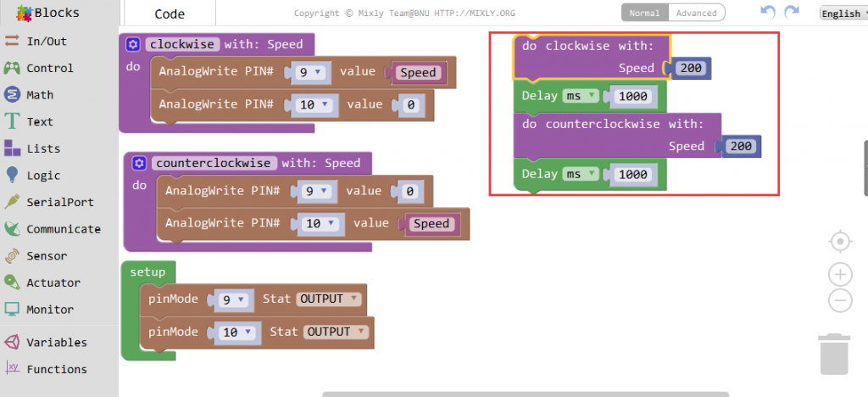Open the SerialPort category icon
Viewport: 868px width, 397px height.
click(x=12, y=202)
